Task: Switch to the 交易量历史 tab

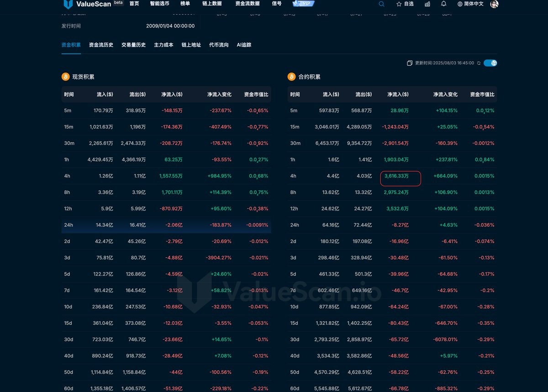Action: [x=134, y=45]
